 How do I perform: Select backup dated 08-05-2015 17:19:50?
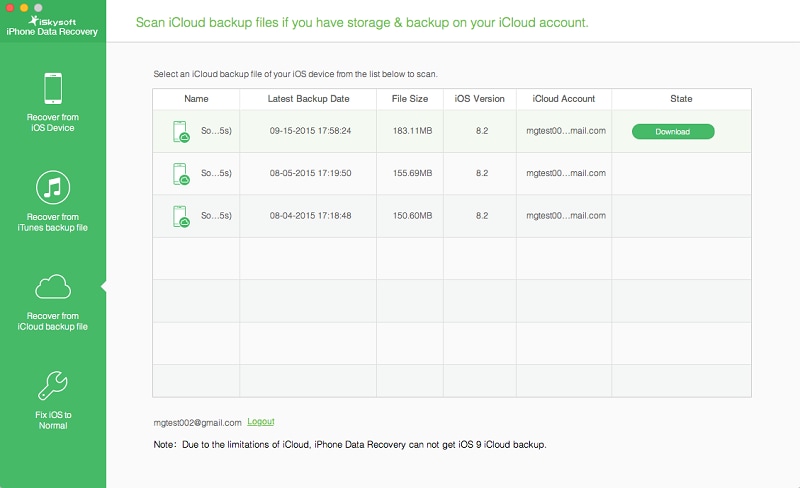pyautogui.click(x=310, y=173)
